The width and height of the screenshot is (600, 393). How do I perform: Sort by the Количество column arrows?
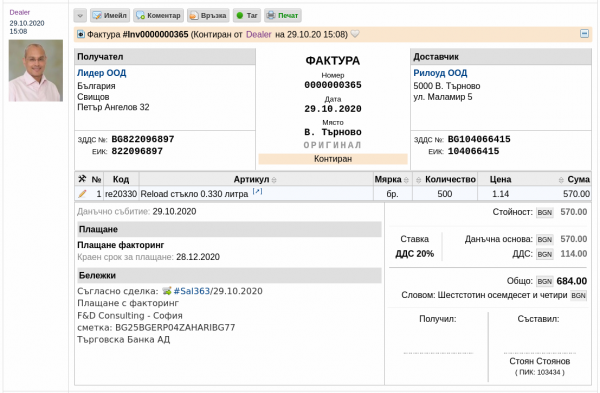tap(419, 180)
